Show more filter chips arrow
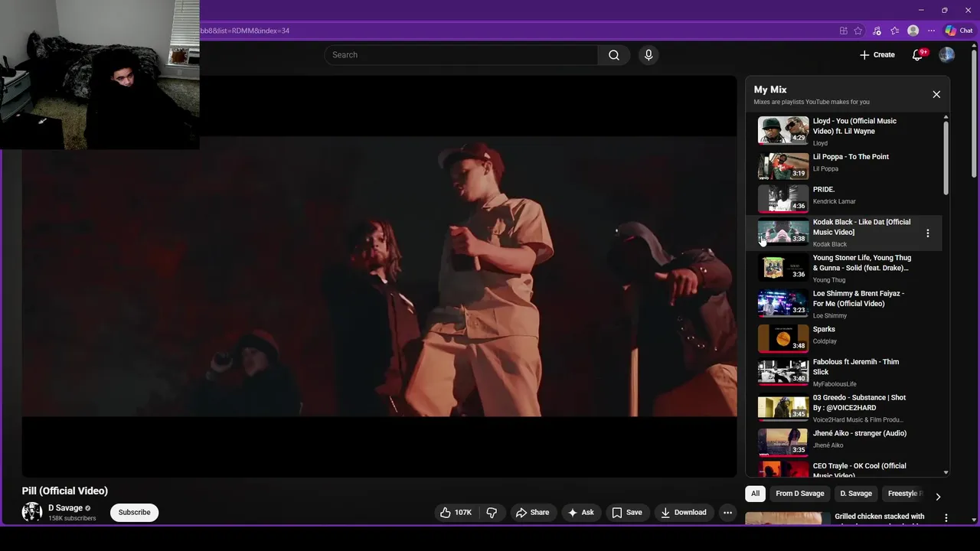Image resolution: width=980 pixels, height=551 pixels. [x=938, y=497]
